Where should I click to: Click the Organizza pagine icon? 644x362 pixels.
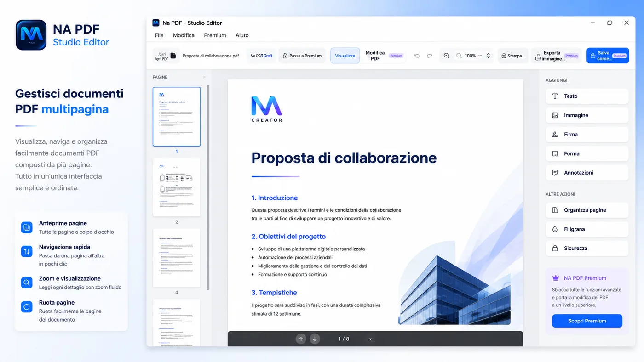(555, 210)
